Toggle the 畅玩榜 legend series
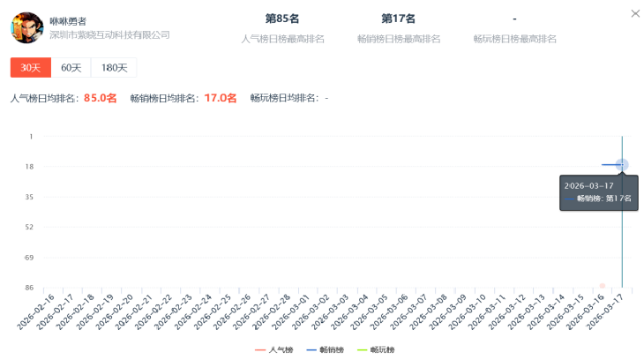The width and height of the screenshot is (644, 360). click(x=376, y=350)
